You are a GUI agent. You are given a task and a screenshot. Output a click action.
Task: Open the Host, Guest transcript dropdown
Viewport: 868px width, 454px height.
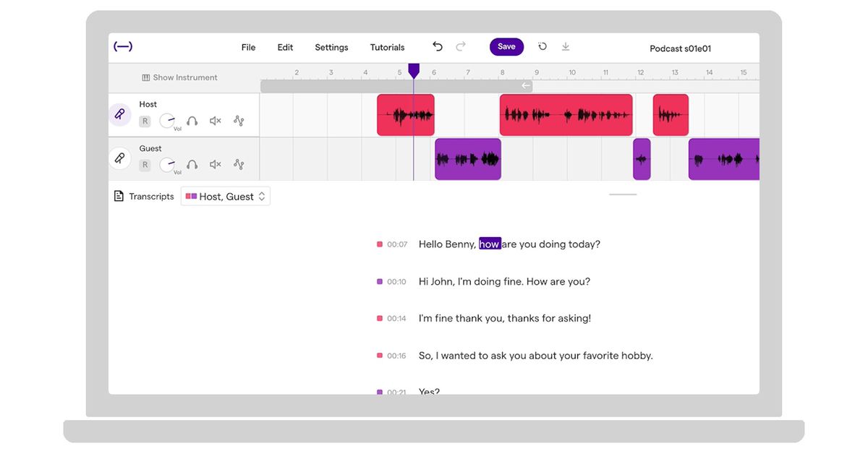226,197
